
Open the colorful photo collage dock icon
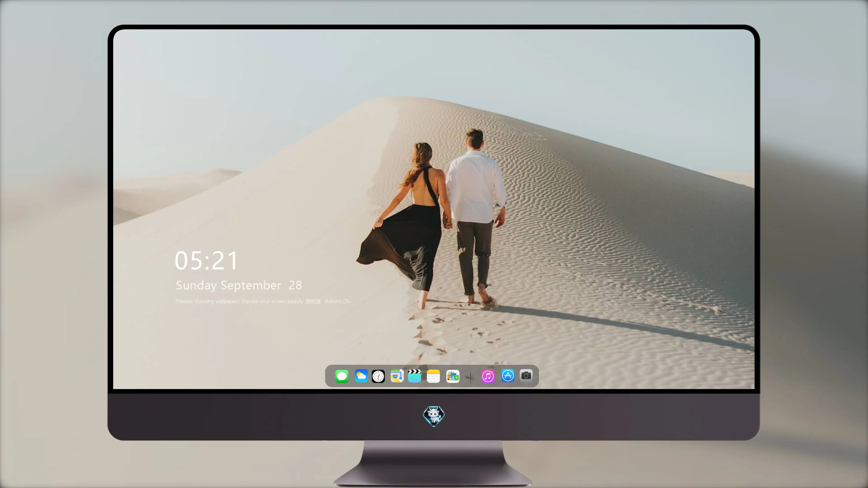pyautogui.click(x=453, y=376)
